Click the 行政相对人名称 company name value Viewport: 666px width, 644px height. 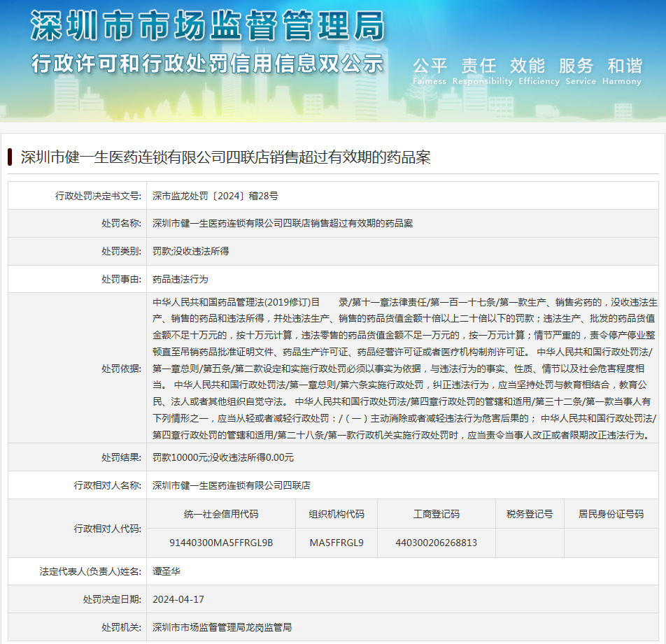pyautogui.click(x=232, y=485)
